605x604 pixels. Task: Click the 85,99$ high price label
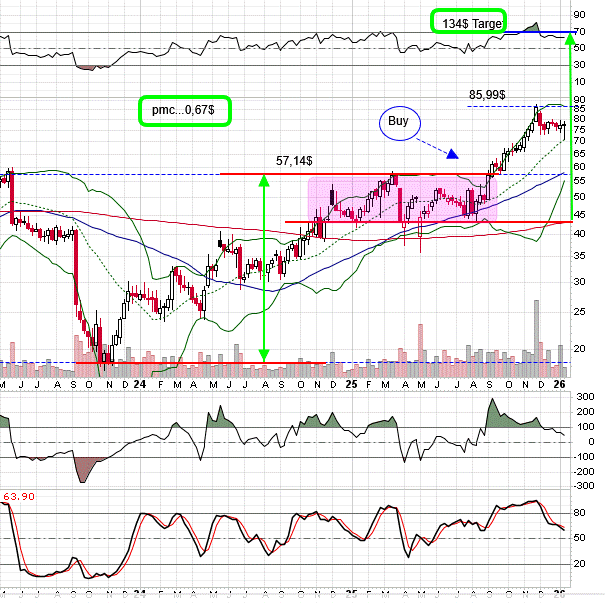[x=489, y=95]
